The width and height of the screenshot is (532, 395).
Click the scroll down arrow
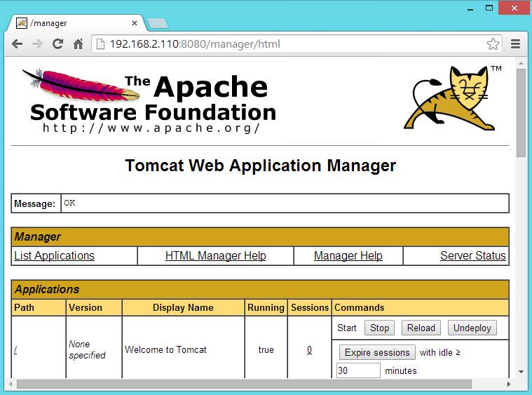point(521,372)
